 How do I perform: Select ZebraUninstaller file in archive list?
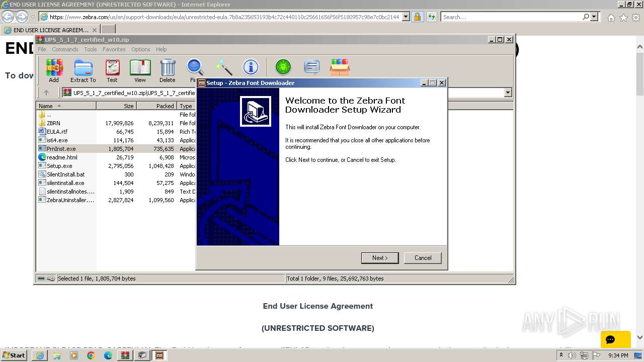(x=70, y=200)
